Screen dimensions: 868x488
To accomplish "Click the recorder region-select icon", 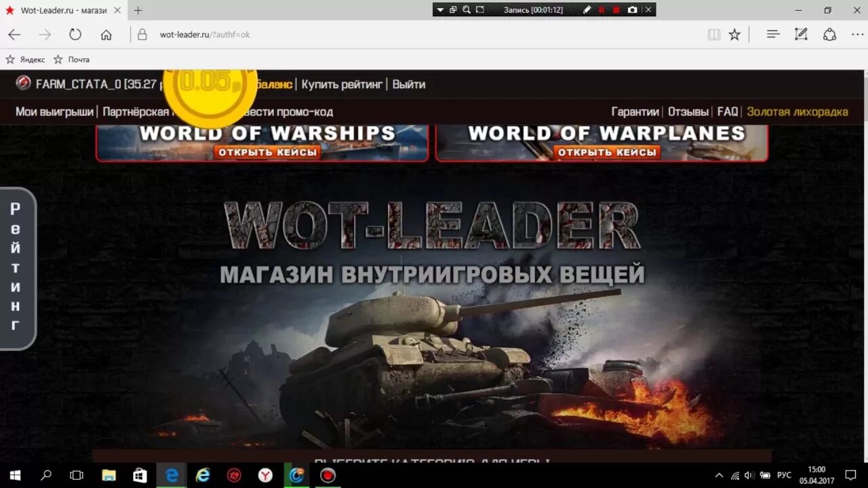I will (480, 9).
